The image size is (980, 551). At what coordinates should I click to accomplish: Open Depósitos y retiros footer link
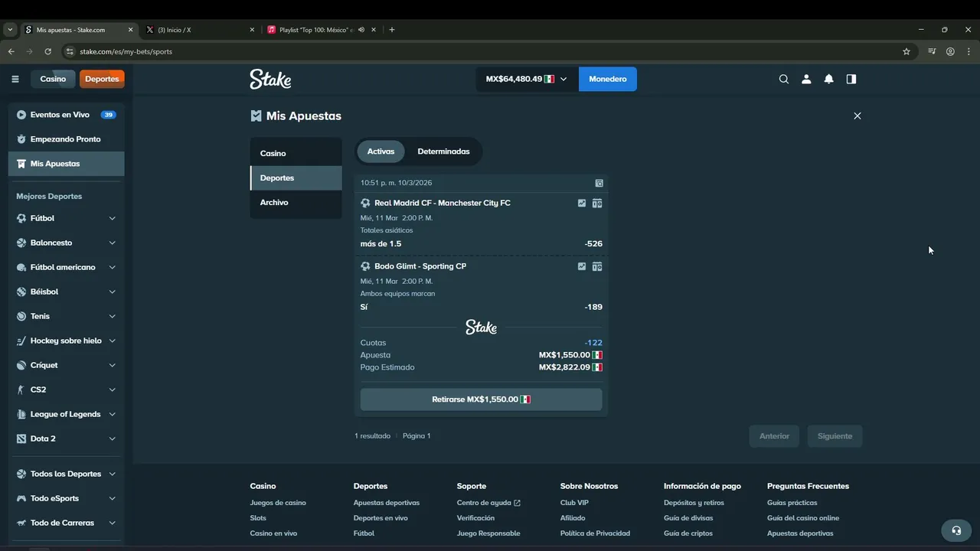point(694,503)
